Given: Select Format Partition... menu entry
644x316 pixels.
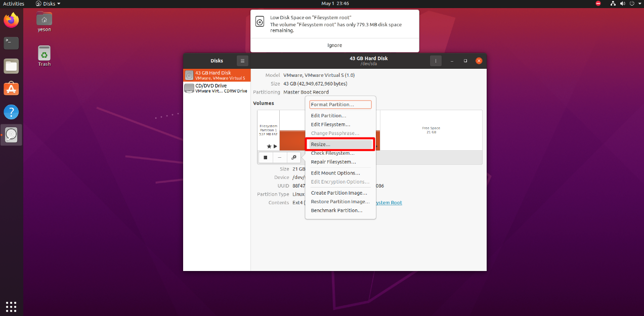Looking at the screenshot, I should coord(340,105).
